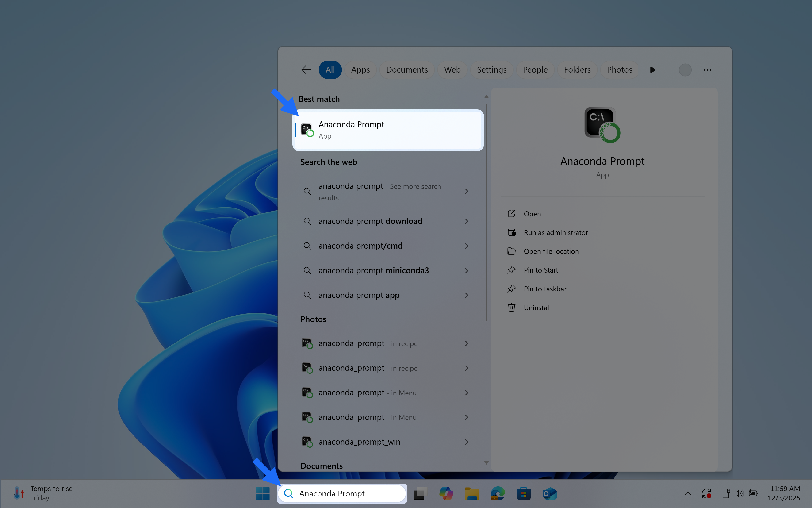The image size is (812, 508).
Task: Switch to the Documents filter tab
Action: pos(407,69)
